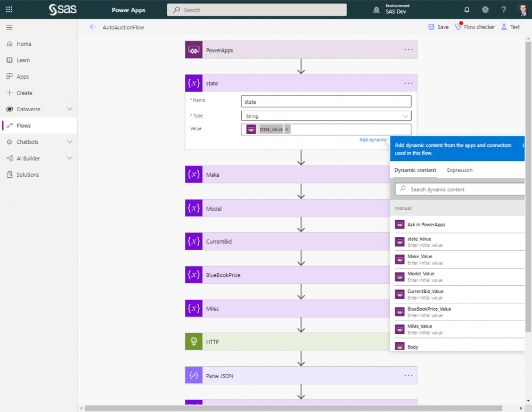Select Flows in the sidebar
532x412 pixels.
(x=38, y=126)
